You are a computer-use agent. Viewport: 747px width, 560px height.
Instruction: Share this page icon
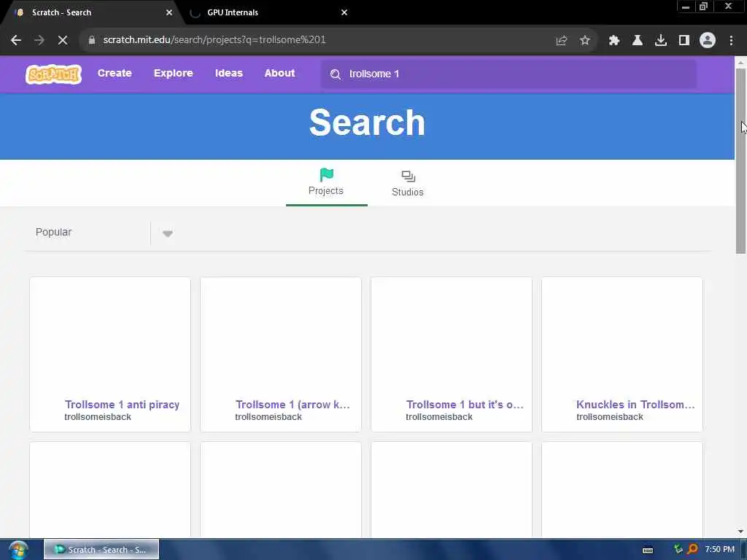click(562, 41)
